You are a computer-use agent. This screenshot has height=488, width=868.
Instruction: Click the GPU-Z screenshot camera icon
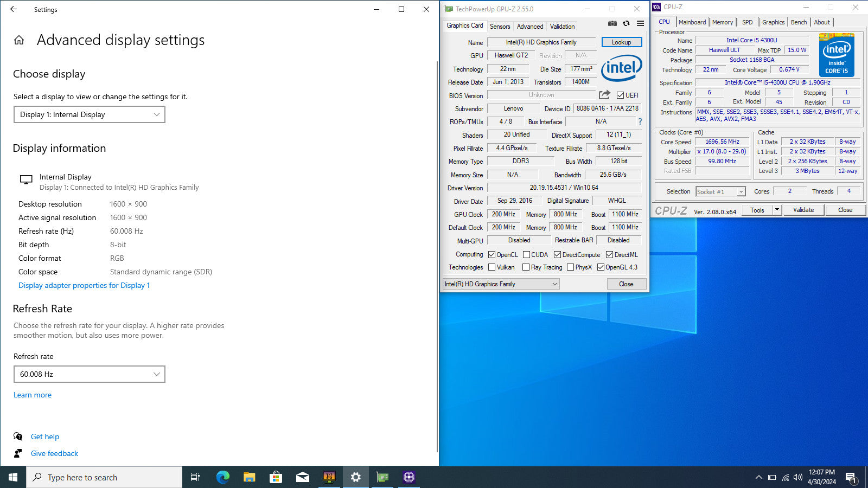[612, 23]
